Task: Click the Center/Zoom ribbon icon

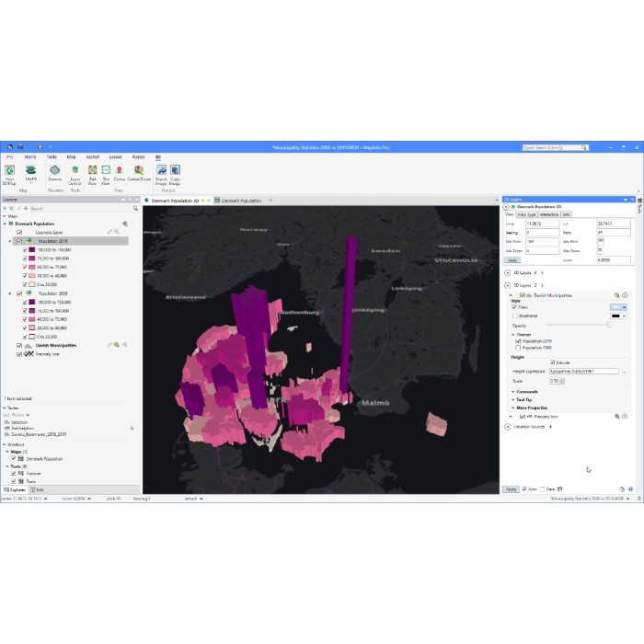Action: [x=139, y=173]
